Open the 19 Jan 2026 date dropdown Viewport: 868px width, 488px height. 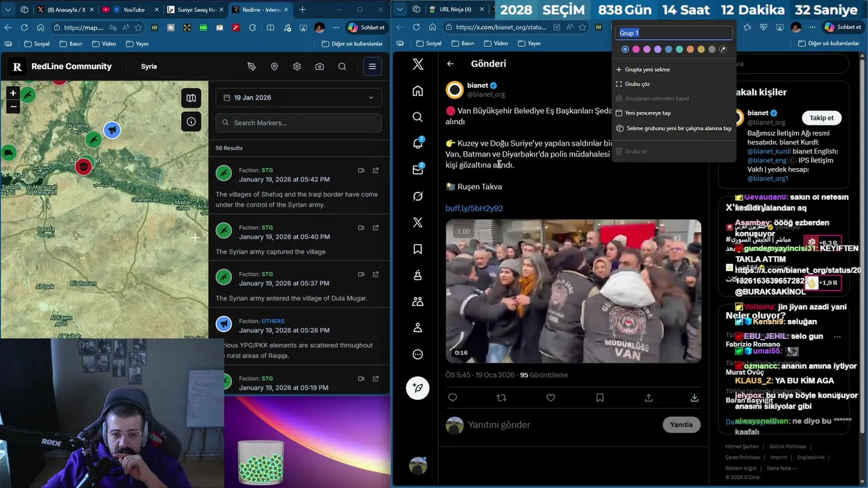(x=298, y=98)
